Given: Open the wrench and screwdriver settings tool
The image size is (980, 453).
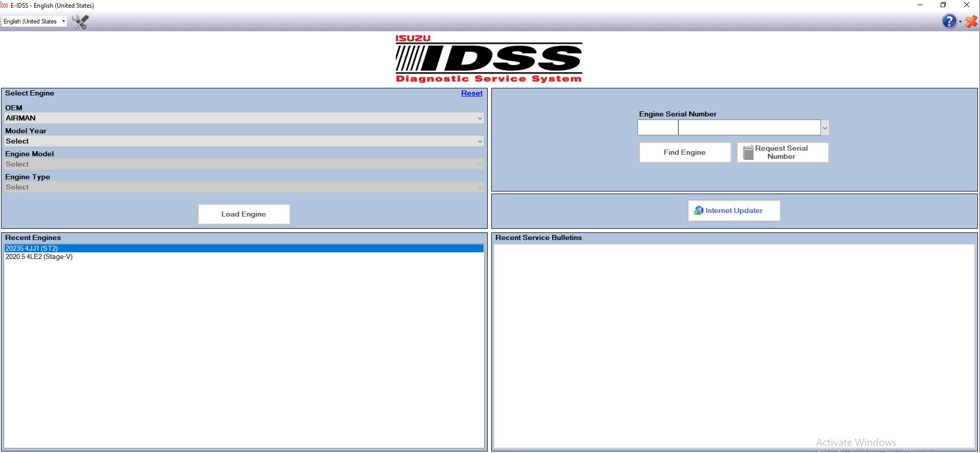Looking at the screenshot, I should point(80,21).
